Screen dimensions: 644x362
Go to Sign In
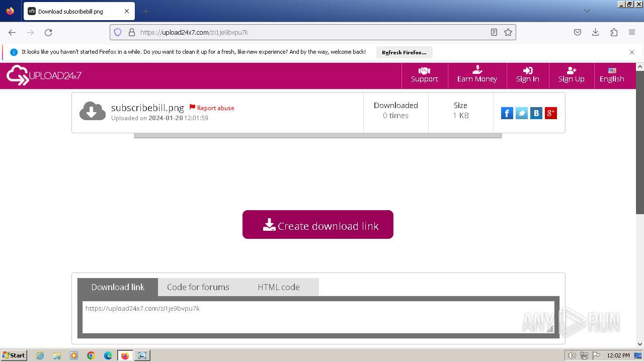click(528, 75)
